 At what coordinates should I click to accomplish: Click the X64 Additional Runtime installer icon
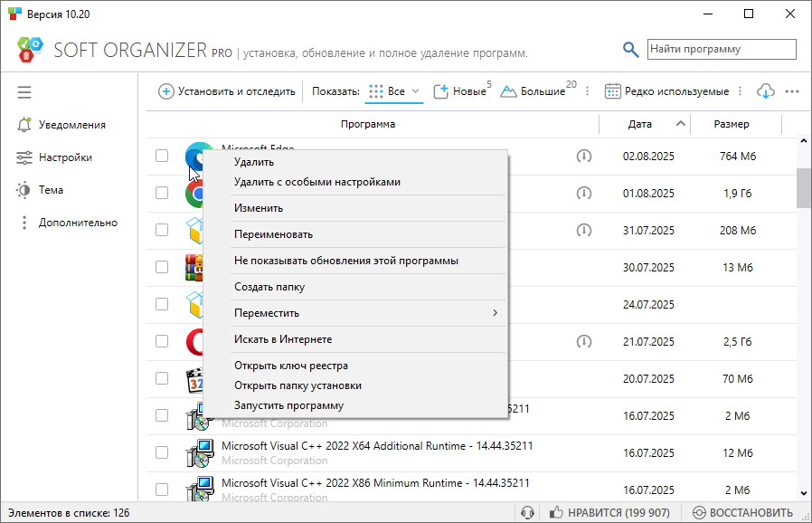point(200,453)
